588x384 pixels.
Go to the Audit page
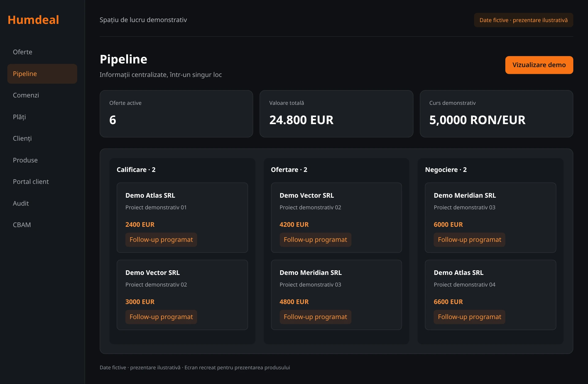click(x=42, y=203)
